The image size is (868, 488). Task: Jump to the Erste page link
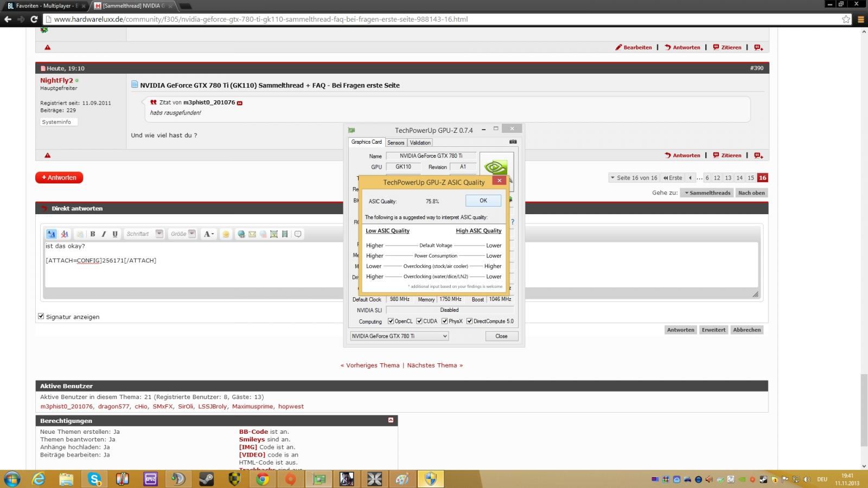[673, 178]
